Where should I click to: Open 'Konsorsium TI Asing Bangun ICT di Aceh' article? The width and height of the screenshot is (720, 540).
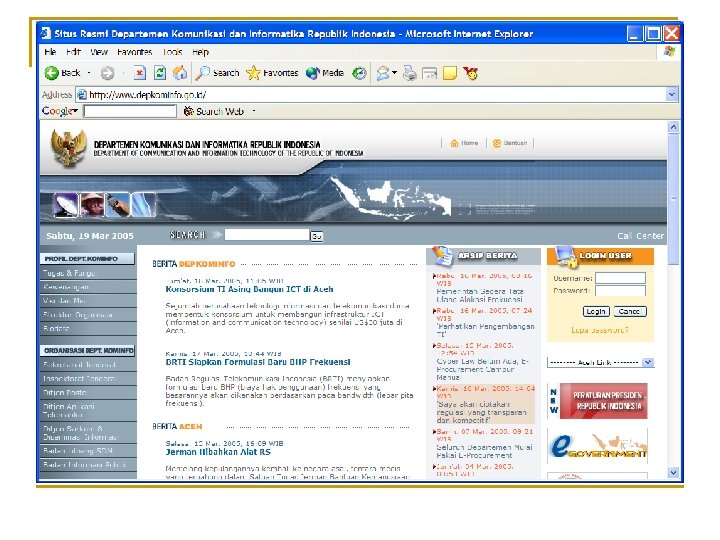pyautogui.click(x=249, y=289)
